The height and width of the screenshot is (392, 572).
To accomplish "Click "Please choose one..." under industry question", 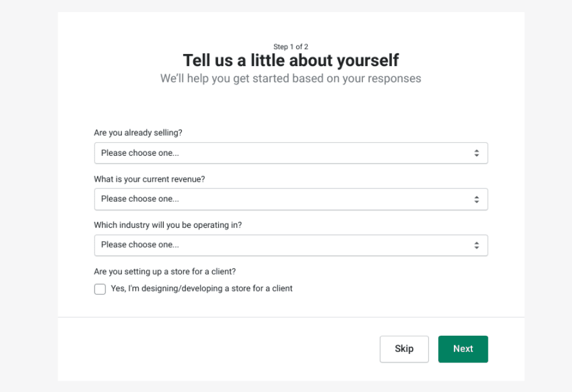I will 140,245.
